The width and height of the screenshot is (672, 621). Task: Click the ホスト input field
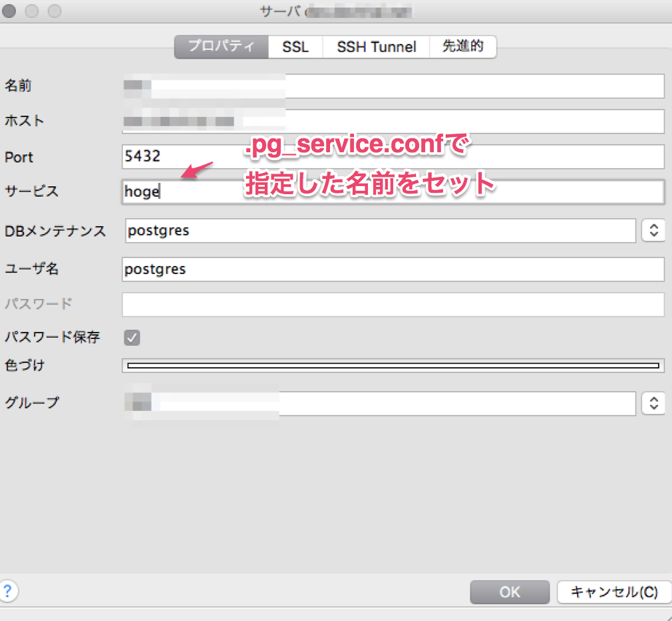(x=393, y=121)
